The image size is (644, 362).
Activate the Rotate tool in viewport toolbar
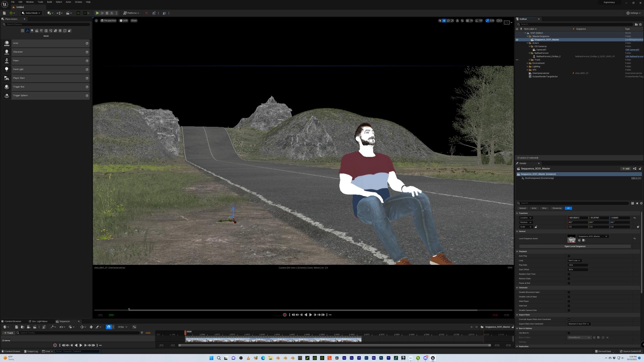(448, 21)
